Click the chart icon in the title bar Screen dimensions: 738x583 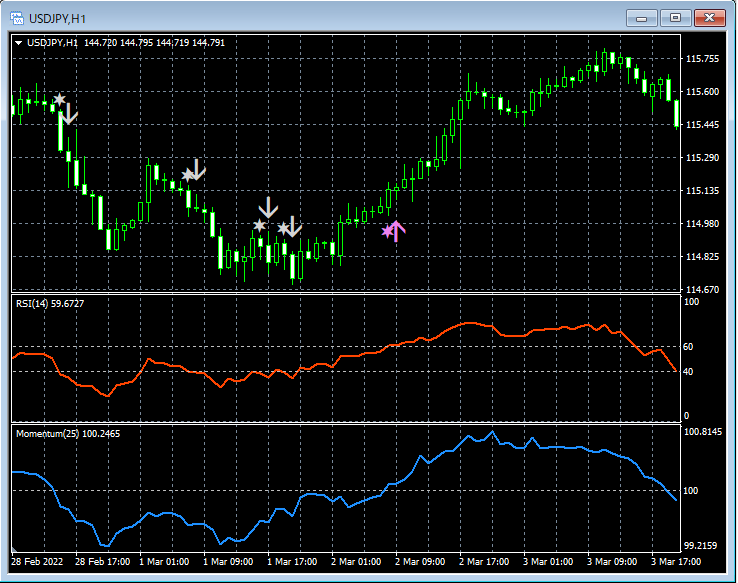pos(17,17)
